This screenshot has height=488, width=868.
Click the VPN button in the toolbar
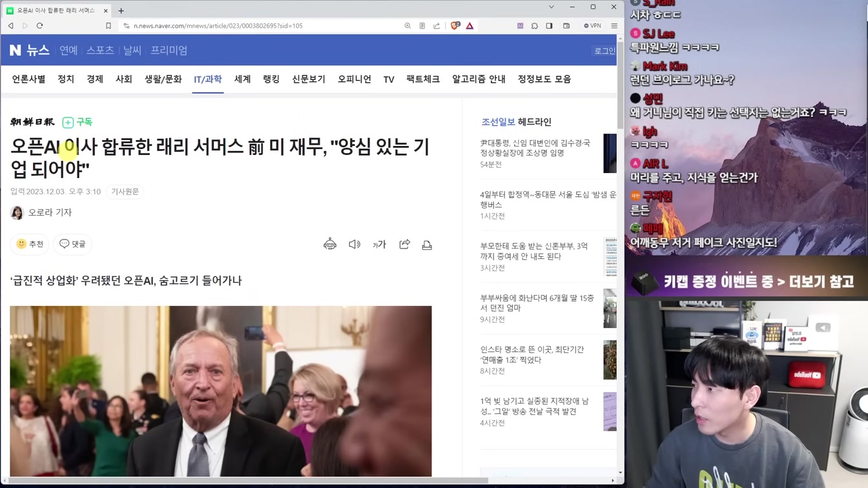[592, 26]
